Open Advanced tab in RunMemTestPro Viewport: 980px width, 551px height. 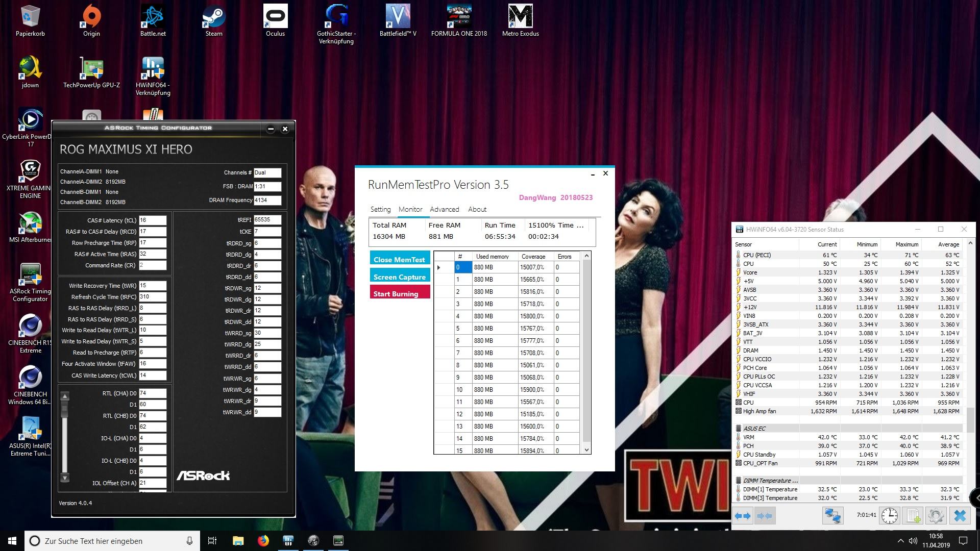point(444,209)
